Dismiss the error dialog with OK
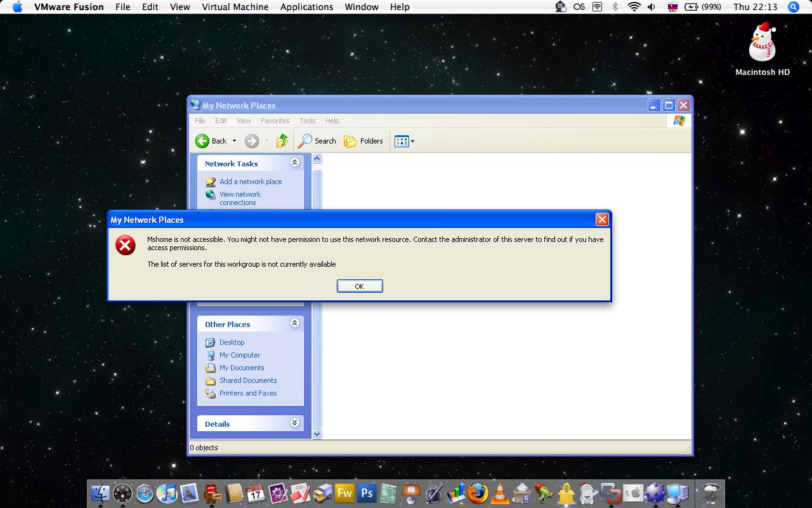This screenshot has width=812, height=508. coord(360,286)
